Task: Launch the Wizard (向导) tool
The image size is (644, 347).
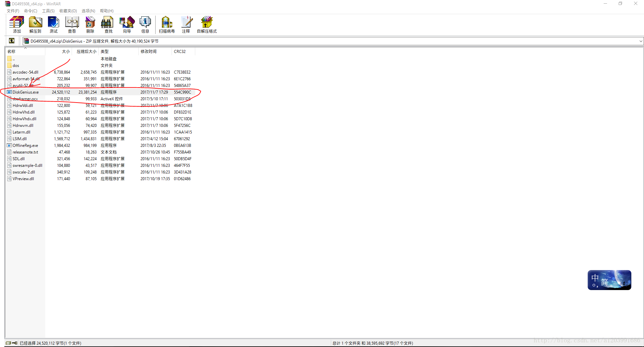Action: (127, 25)
